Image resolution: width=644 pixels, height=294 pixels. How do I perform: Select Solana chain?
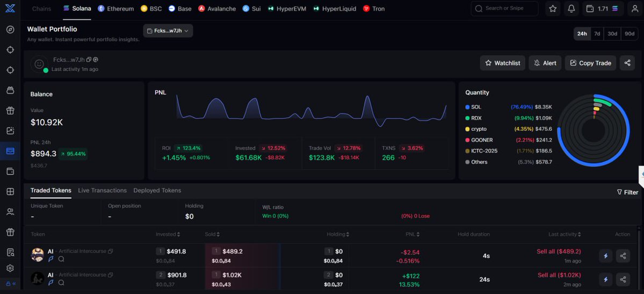pyautogui.click(x=77, y=8)
